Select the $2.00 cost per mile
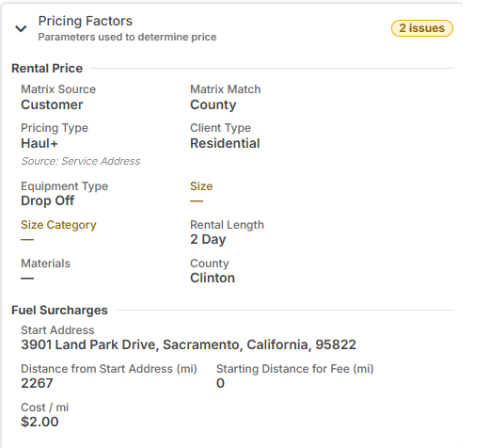 tap(39, 422)
